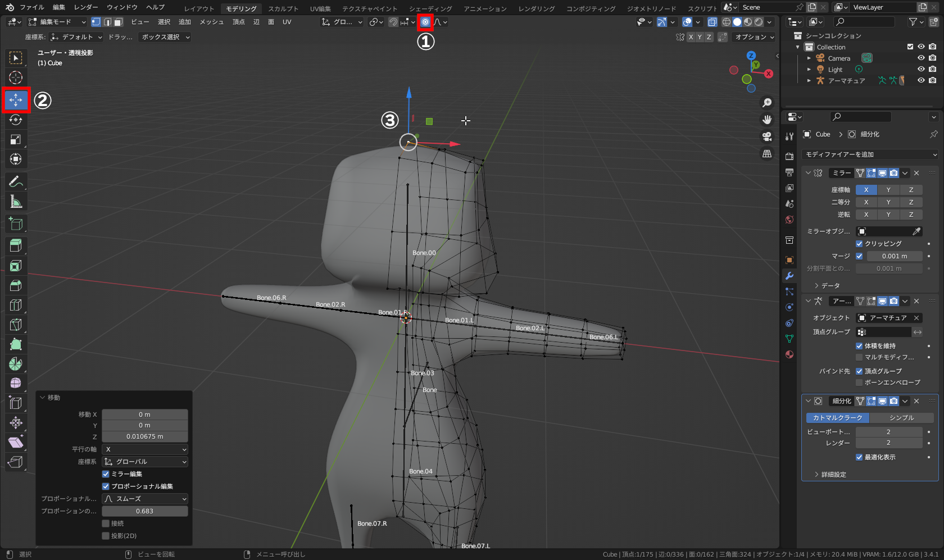The height and width of the screenshot is (560, 944).
Task: Switch to the スカルプト workspace tab
Action: click(283, 8)
